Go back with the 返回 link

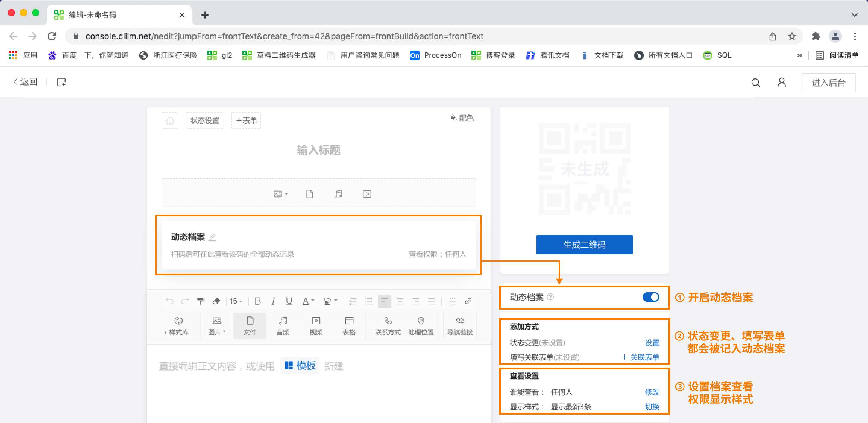pos(25,82)
